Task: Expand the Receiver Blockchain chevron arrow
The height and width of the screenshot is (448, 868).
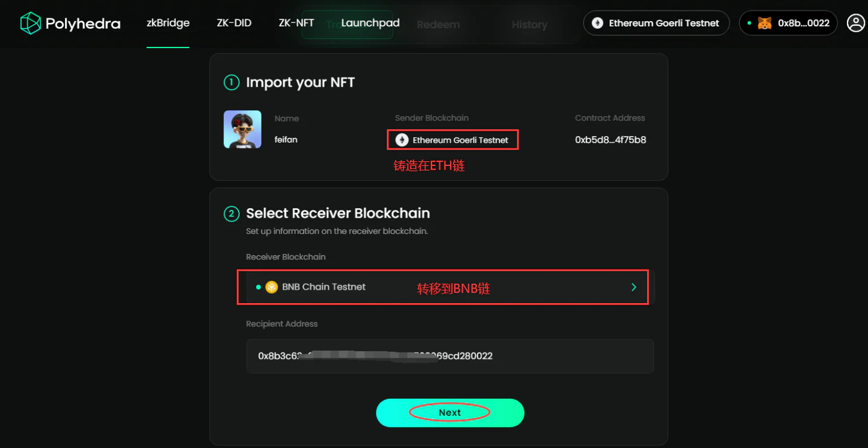Action: tap(634, 287)
